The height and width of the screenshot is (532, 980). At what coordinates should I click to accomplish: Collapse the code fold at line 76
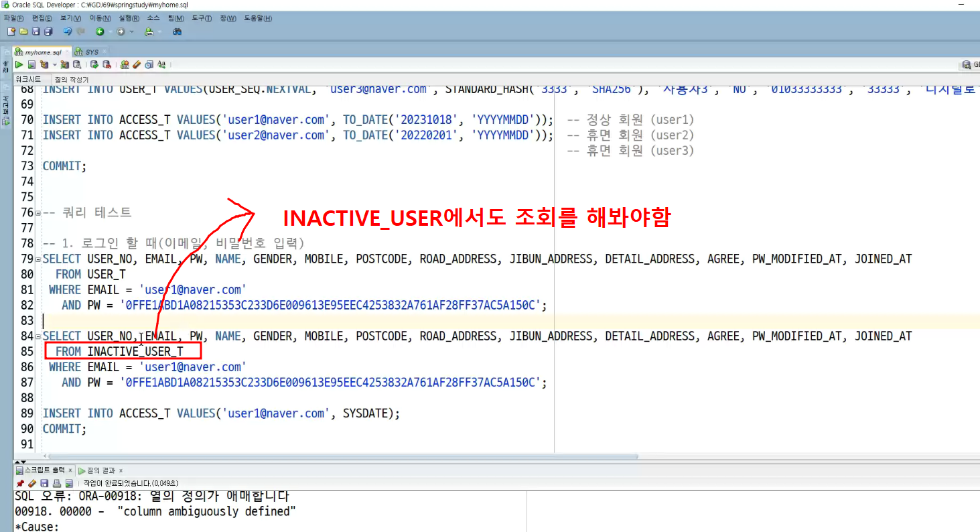pyautogui.click(x=38, y=213)
